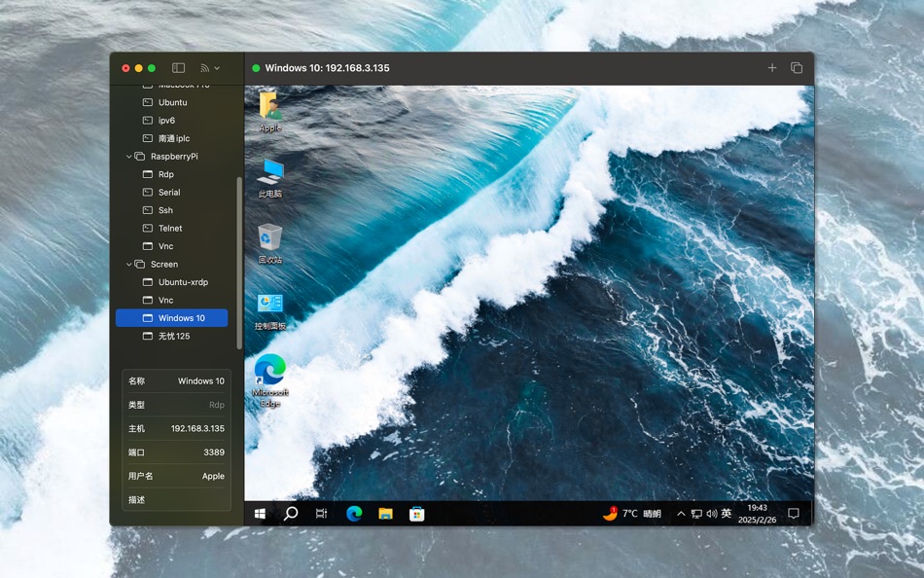The height and width of the screenshot is (578, 924).
Task: Collapse the RaspberryPi group
Action: click(129, 157)
